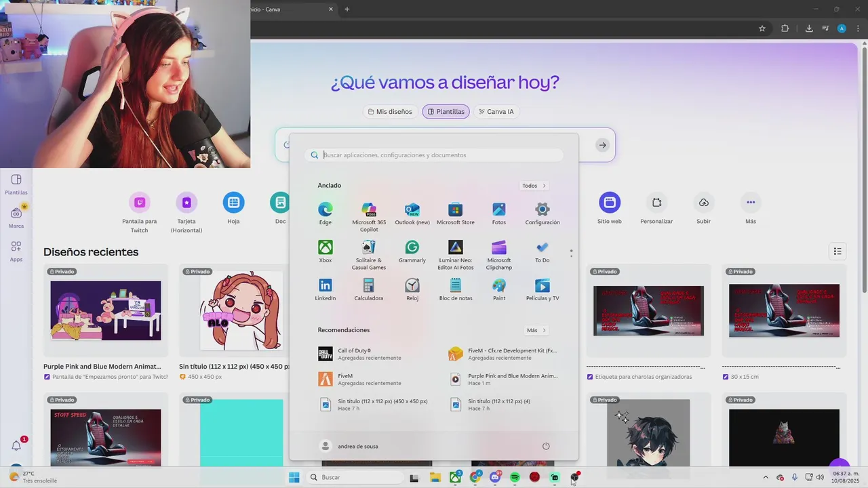868x488 pixels.
Task: Open andrea de sousa user account menu
Action: (x=349, y=446)
